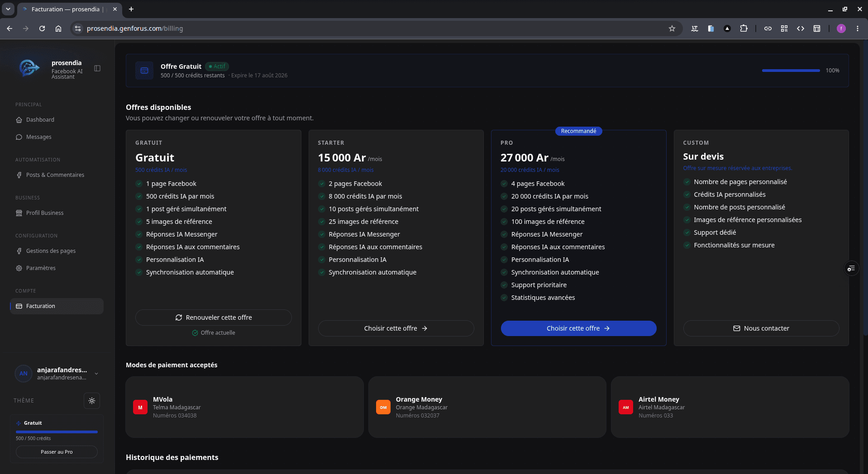Click the browser home icon
Image resolution: width=868 pixels, height=474 pixels.
58,28
